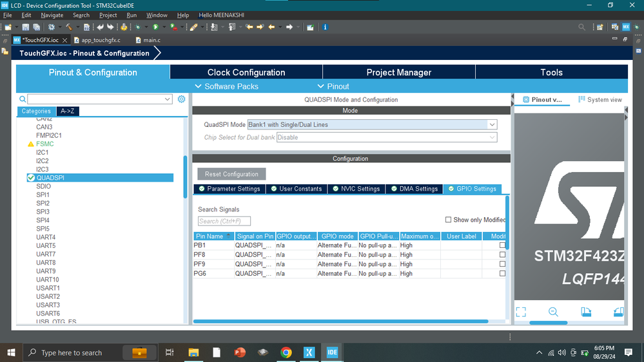Select USART1 in the peripheral list
Screen dimensions: 644x362
48,288
